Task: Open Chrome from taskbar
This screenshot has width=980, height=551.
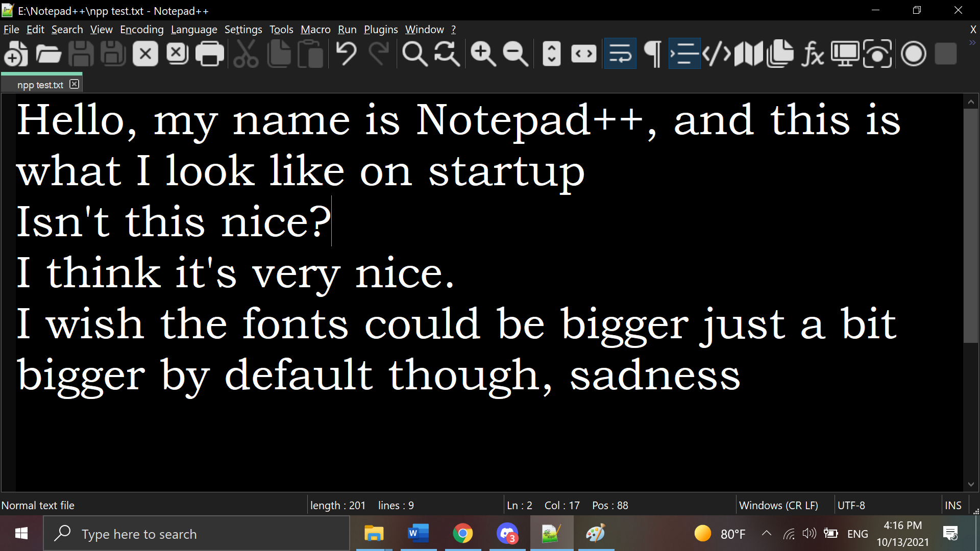Action: (462, 534)
